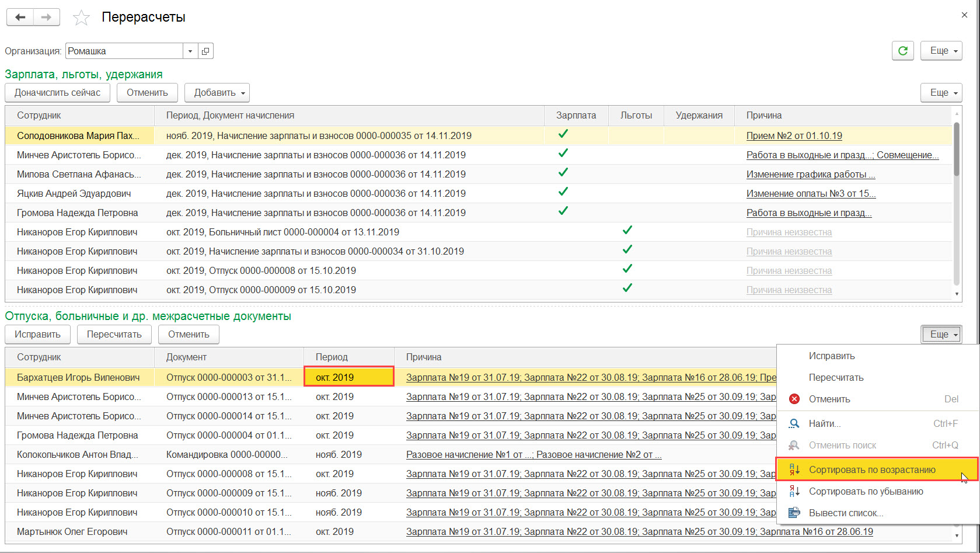Screen dimensions: 980x553
Task: Click the Ромашка organization input field
Action: click(124, 51)
